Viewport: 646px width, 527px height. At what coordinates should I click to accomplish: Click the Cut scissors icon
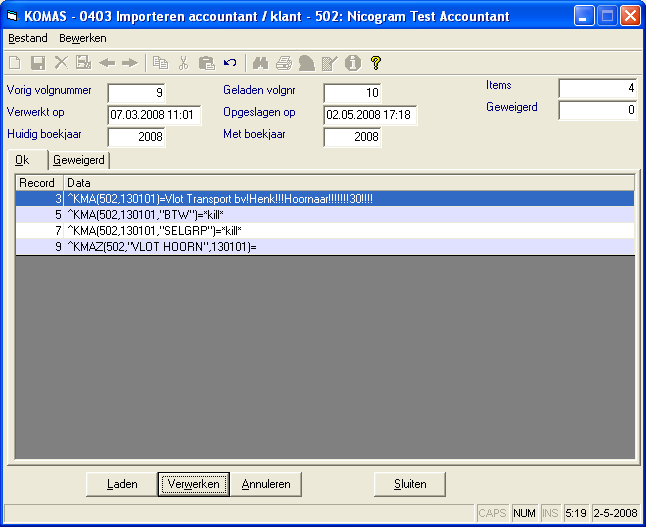pyautogui.click(x=183, y=63)
